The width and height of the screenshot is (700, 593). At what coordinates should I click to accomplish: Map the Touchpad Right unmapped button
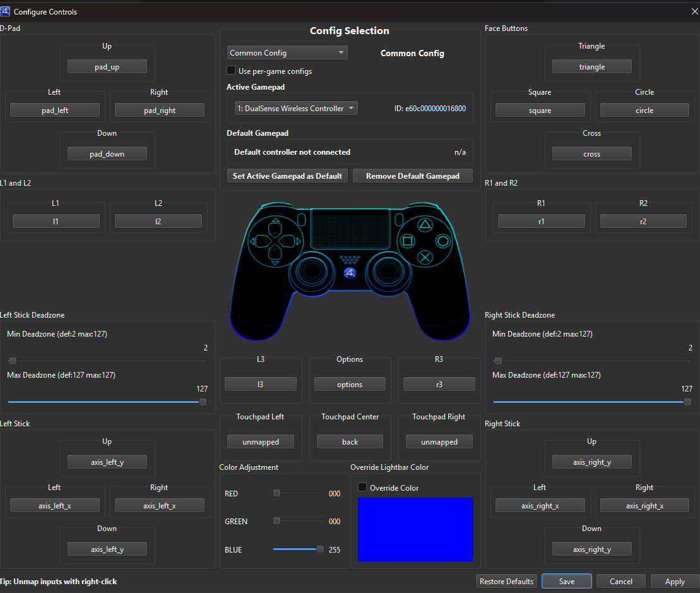[439, 441]
